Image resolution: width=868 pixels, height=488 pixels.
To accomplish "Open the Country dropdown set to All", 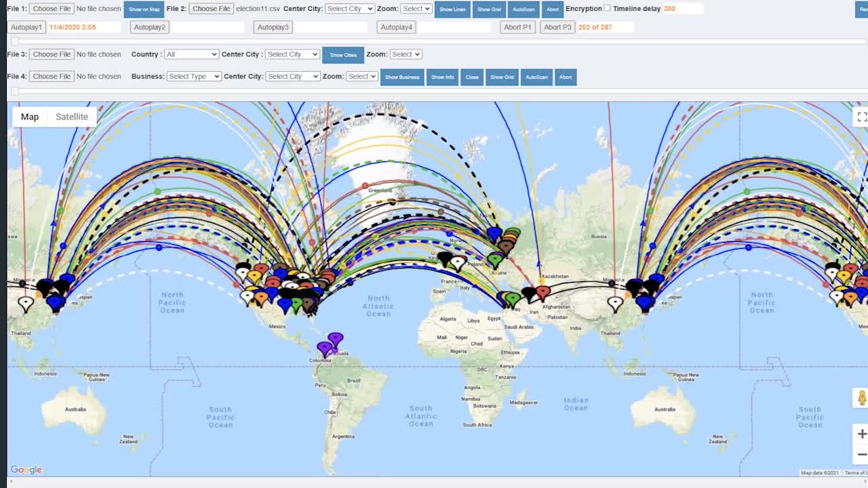I will (191, 54).
